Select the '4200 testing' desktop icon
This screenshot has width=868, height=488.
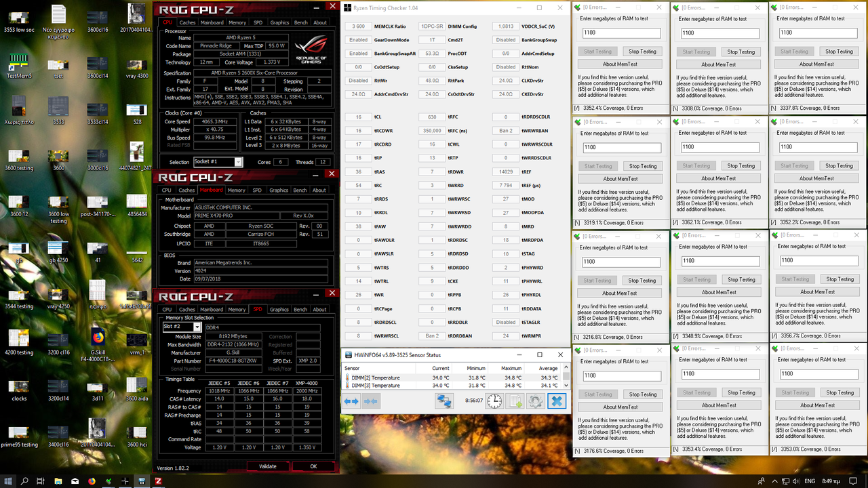(x=20, y=341)
